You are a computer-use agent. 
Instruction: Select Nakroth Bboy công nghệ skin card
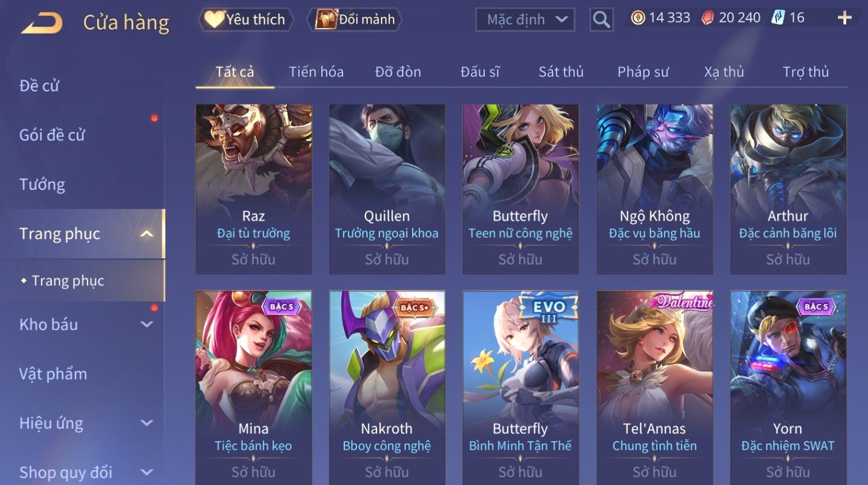[x=387, y=388]
